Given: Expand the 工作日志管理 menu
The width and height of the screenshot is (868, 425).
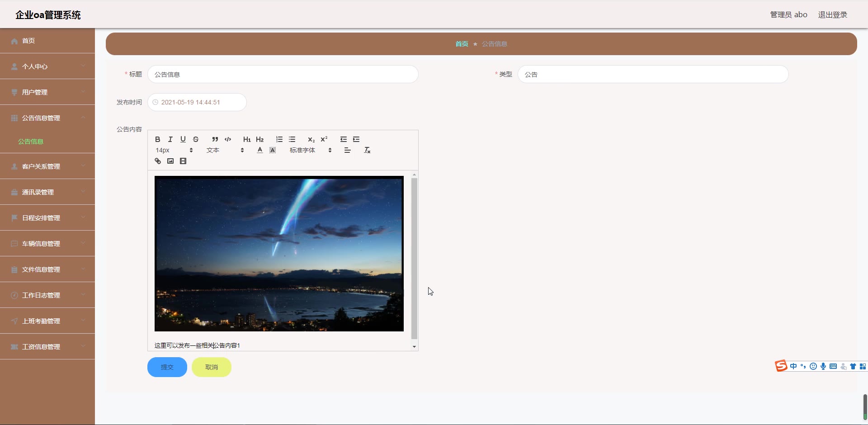Looking at the screenshot, I should [x=47, y=295].
